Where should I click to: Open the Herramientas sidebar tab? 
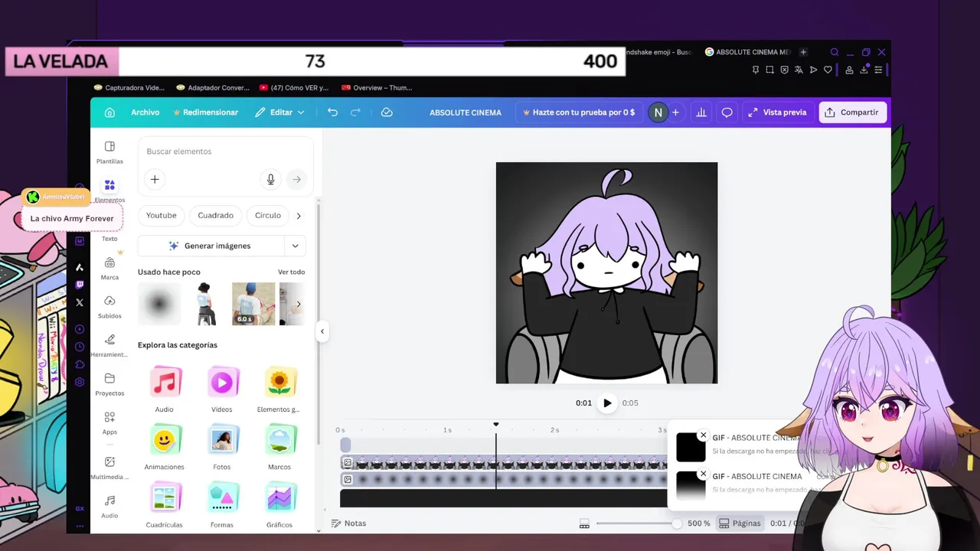(109, 345)
